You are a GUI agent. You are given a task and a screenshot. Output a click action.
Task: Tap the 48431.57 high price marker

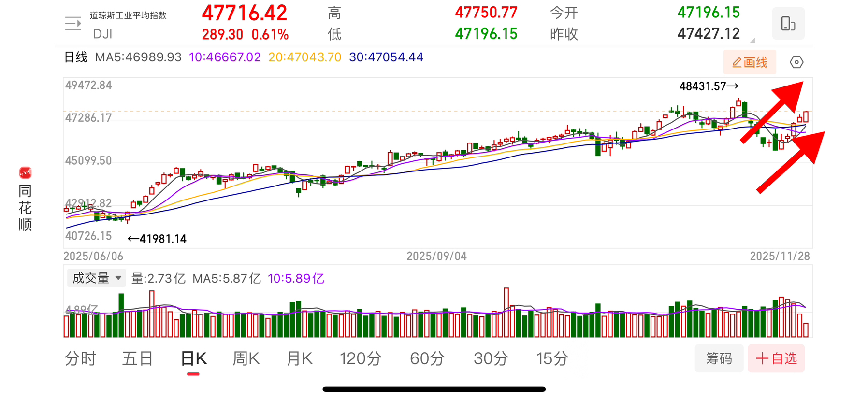click(708, 86)
